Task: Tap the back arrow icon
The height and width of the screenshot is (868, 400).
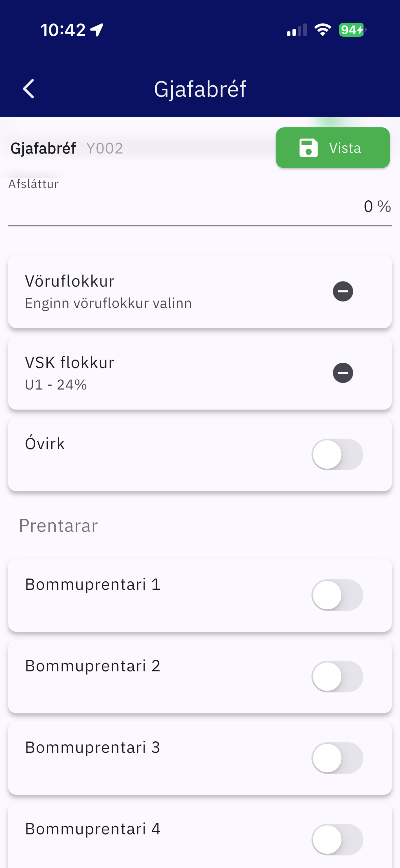Action: [x=28, y=89]
